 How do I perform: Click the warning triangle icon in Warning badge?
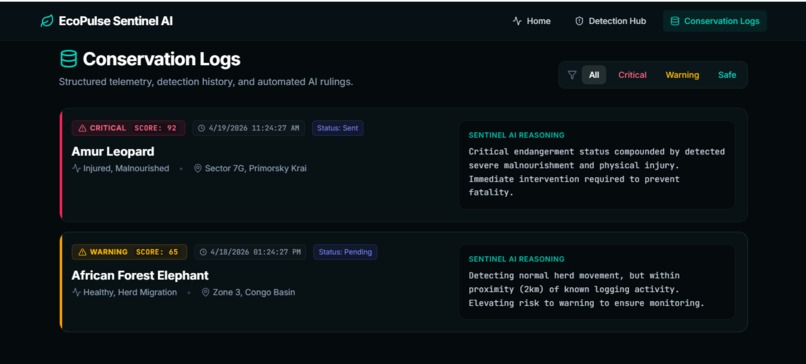point(82,252)
